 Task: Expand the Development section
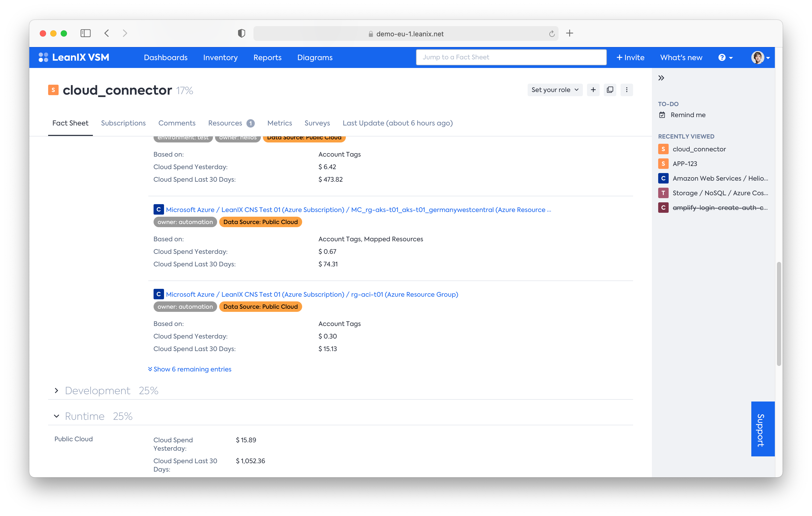[x=56, y=390]
